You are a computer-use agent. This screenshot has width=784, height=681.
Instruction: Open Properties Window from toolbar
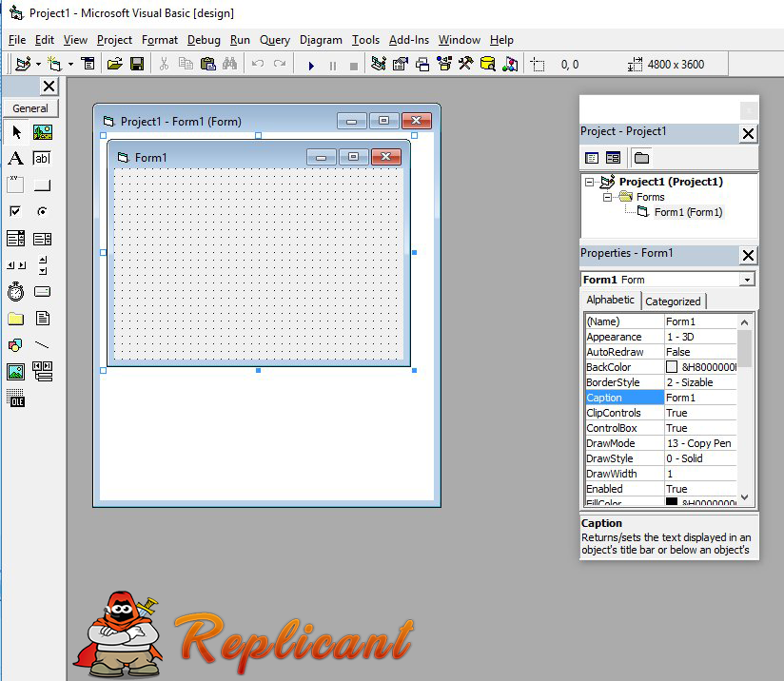coord(401,64)
